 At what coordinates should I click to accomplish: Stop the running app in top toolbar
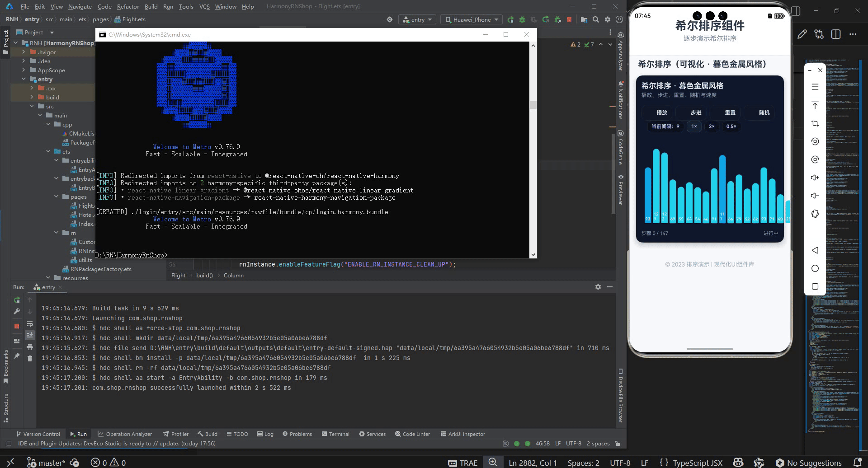pos(569,19)
